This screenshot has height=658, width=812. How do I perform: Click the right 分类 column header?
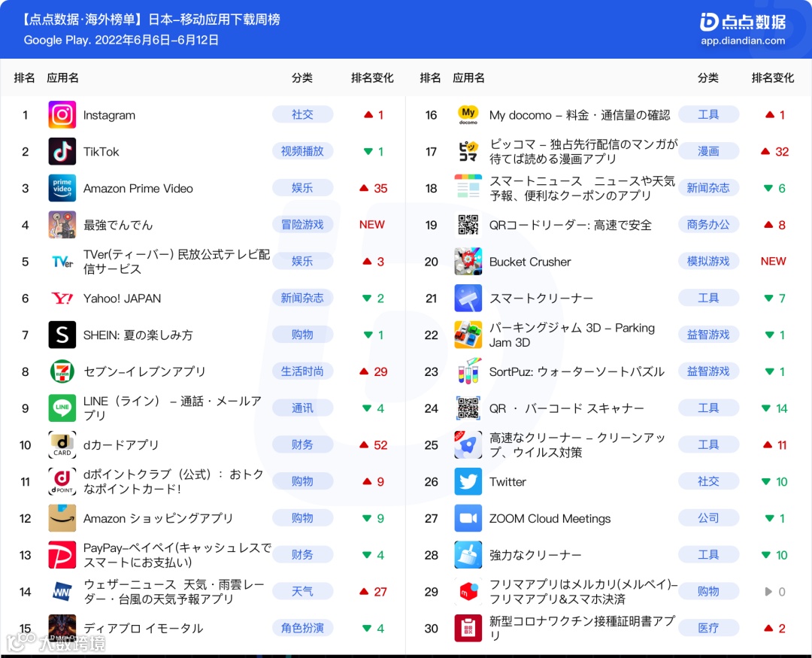pos(708,77)
